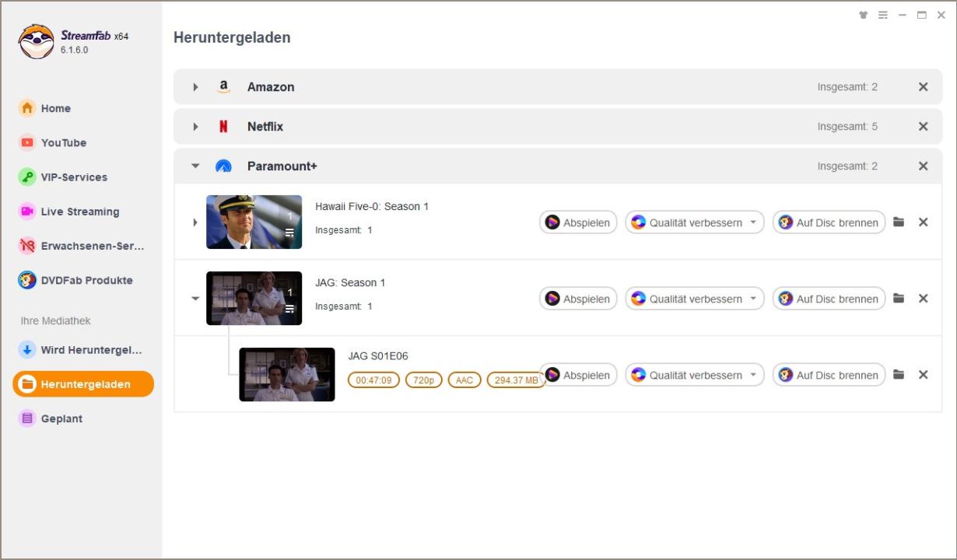Screen dimensions: 957x560
Task: Remove the Paramount+ group
Action: 924,166
